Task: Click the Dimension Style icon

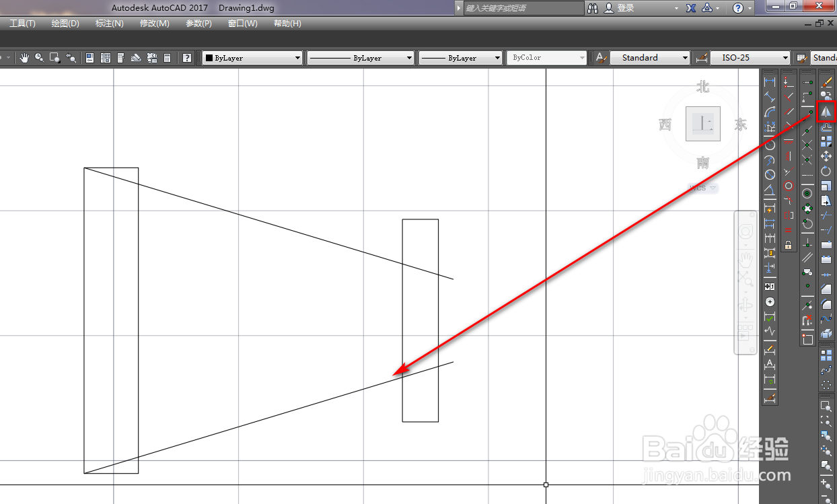Action: coord(702,58)
